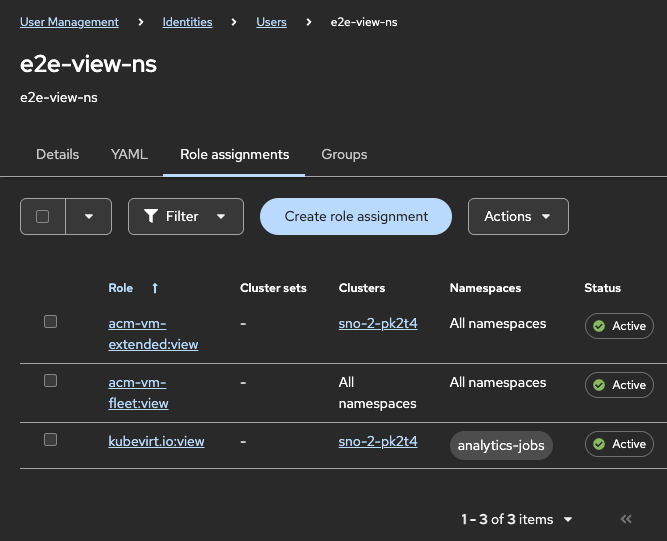Open the kubevirt.io:view role link
Image resolution: width=667 pixels, height=541 pixels.
[x=156, y=441]
